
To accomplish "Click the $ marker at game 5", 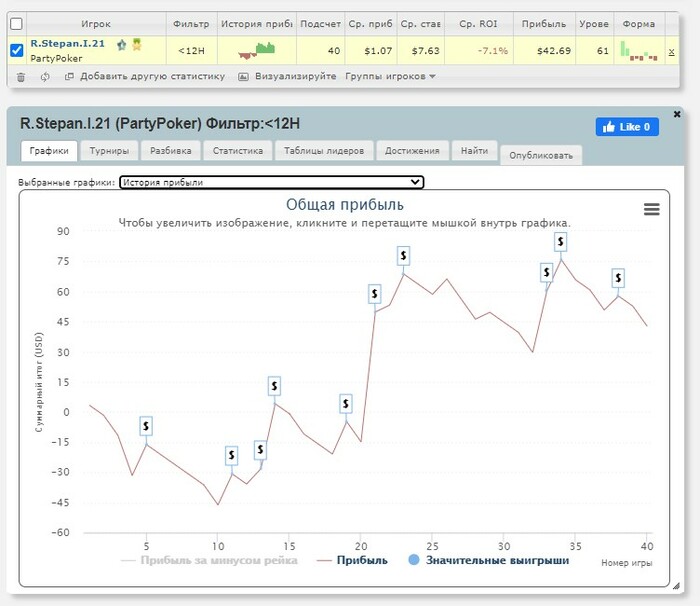I will 146,426.
